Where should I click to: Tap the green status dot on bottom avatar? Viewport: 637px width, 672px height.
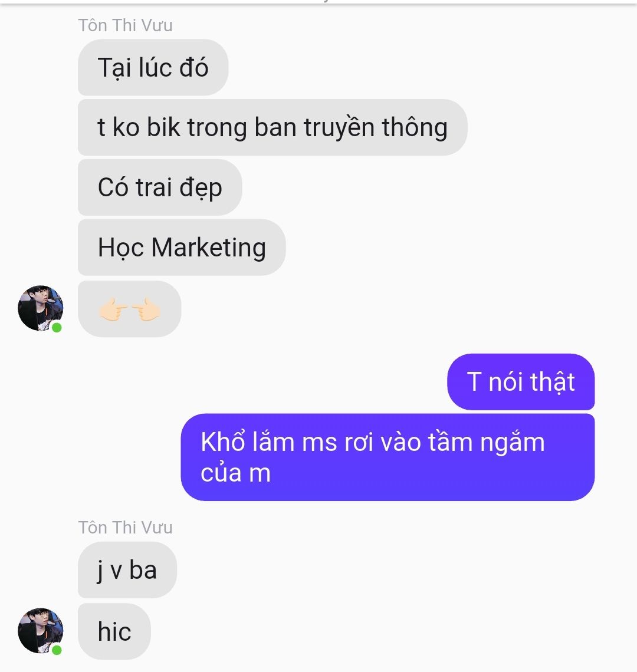pyautogui.click(x=57, y=650)
